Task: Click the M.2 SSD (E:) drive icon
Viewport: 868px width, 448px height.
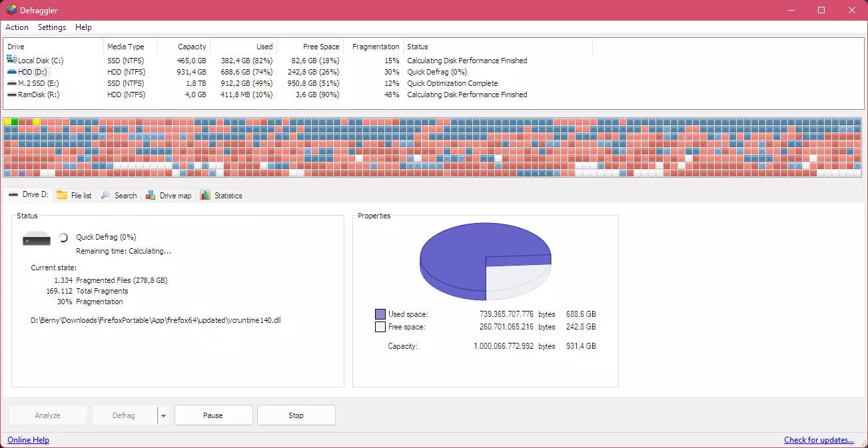Action: (x=12, y=83)
